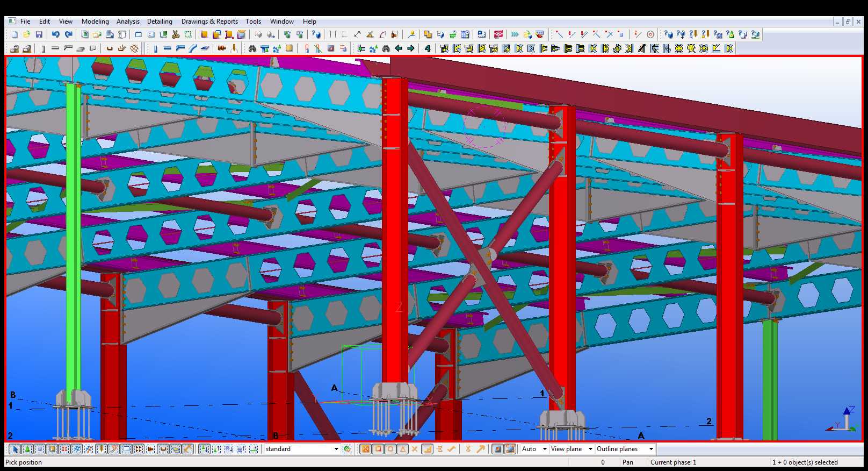868x471 pixels.
Task: Click the 'Pan' status bar text
Action: (x=627, y=462)
